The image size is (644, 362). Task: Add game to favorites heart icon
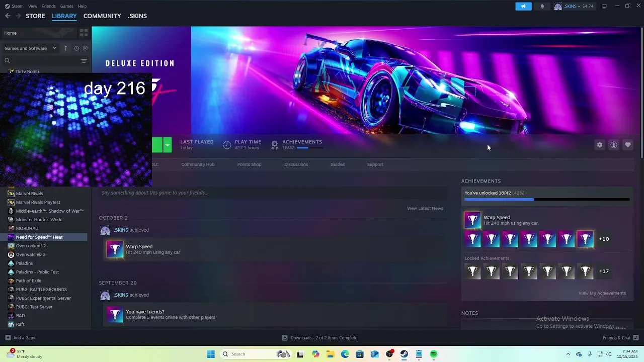(x=628, y=145)
